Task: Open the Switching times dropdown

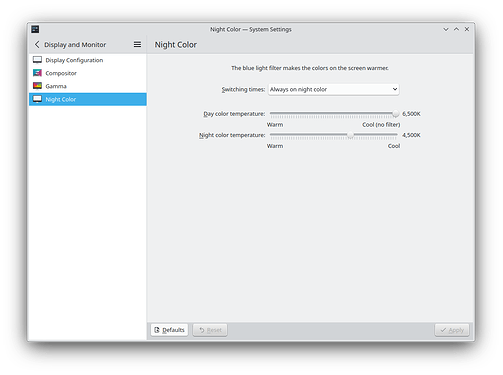Action: pyautogui.click(x=333, y=89)
